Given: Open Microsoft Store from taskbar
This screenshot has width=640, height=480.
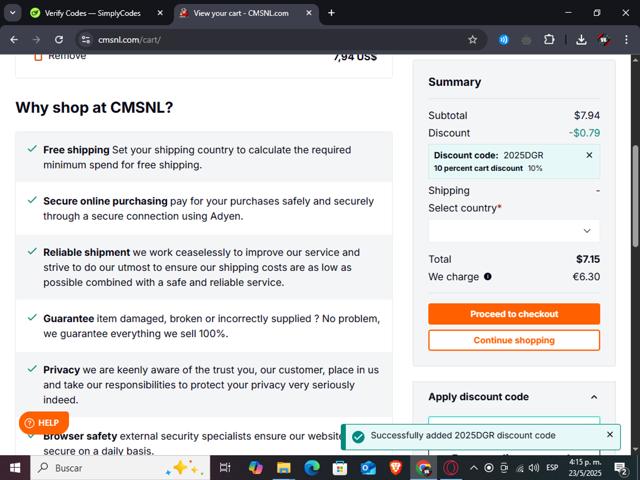Looking at the screenshot, I should [340, 468].
